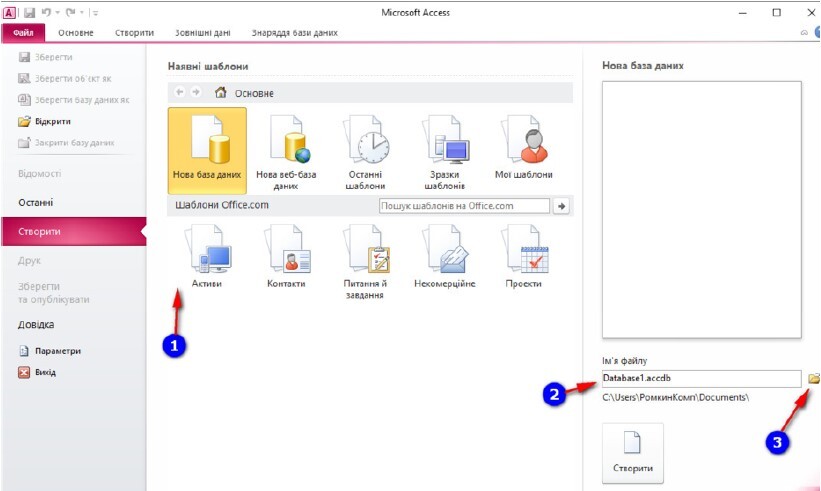The image size is (821, 491).
Task: Click Зберегти базу даних як
Action: [74, 99]
